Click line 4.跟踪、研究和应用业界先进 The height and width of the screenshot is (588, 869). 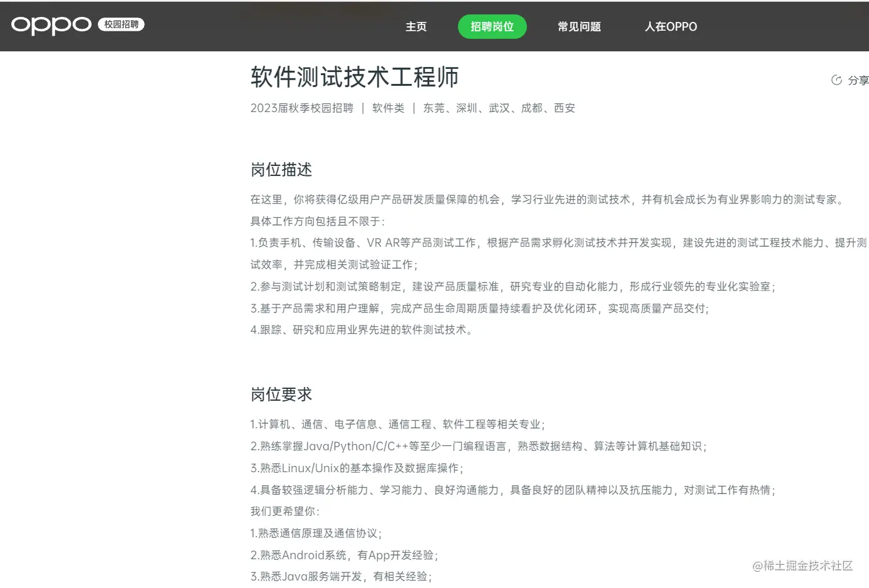click(x=362, y=330)
